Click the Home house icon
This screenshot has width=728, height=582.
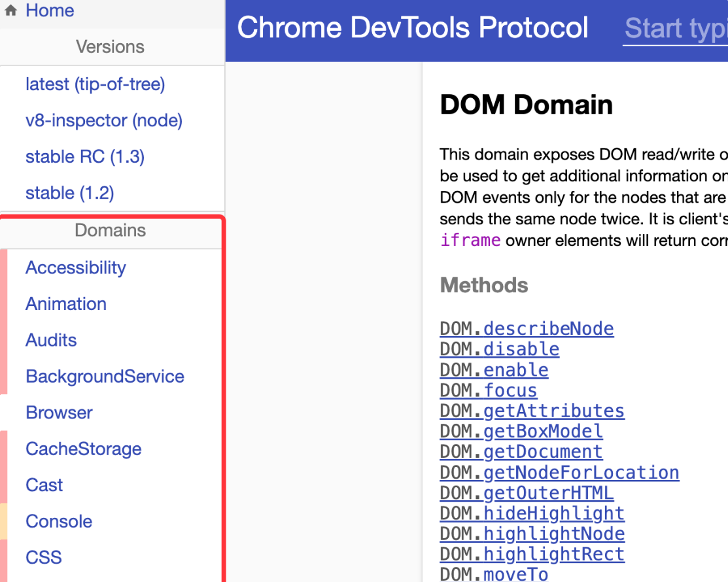pyautogui.click(x=10, y=10)
